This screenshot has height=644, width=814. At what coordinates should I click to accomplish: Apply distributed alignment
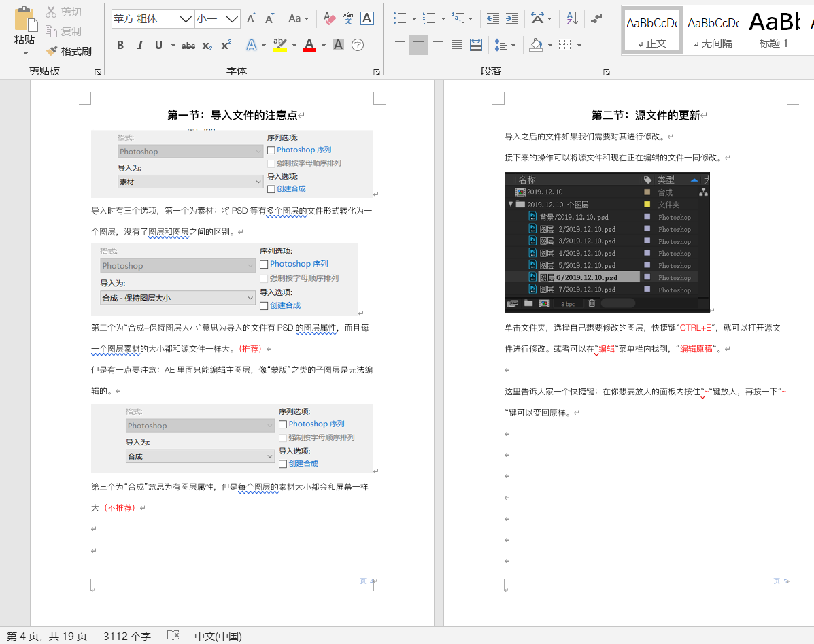click(x=476, y=45)
